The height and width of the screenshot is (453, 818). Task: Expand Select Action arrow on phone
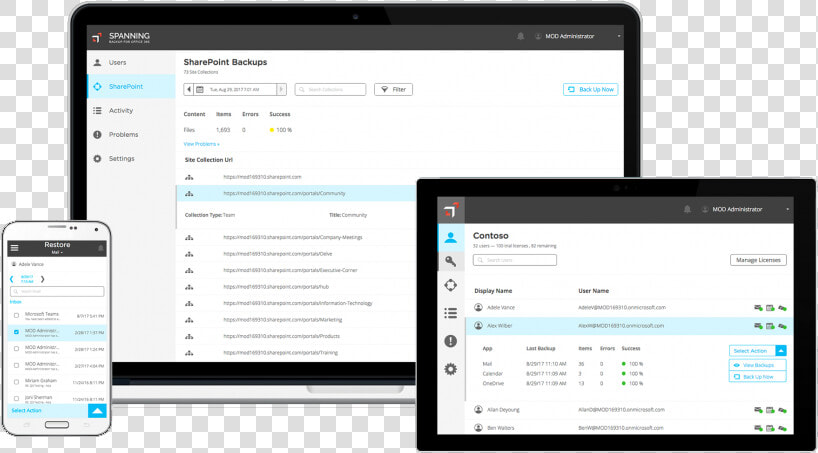click(97, 411)
